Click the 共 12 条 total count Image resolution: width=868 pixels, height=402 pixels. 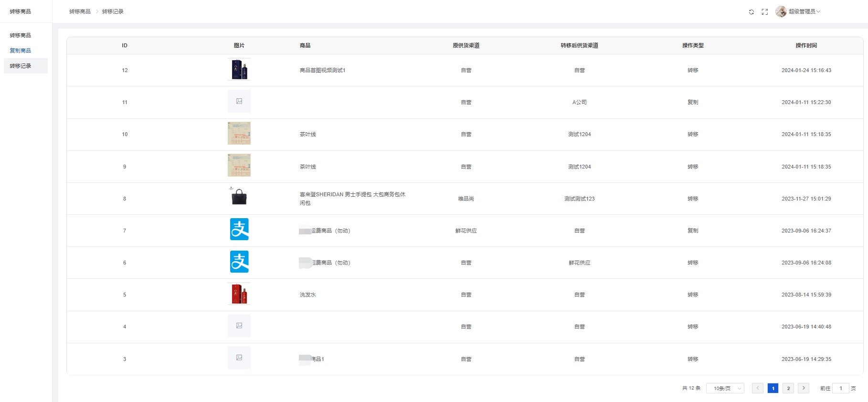[691, 389]
